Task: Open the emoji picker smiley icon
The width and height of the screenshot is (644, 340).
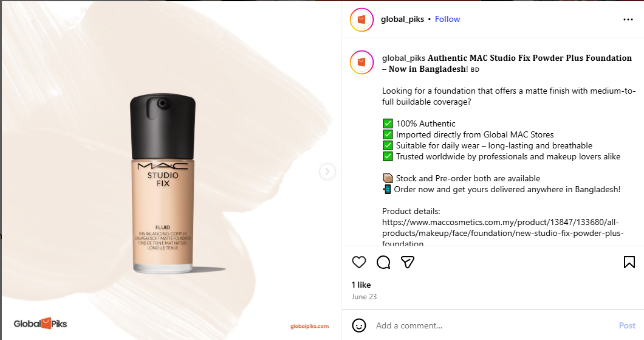Action: 358,325
